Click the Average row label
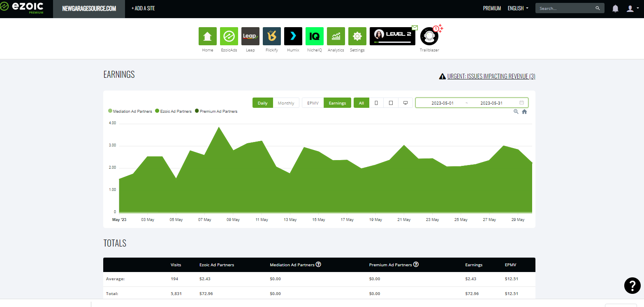Image resolution: width=644 pixels, height=307 pixels. 115,279
